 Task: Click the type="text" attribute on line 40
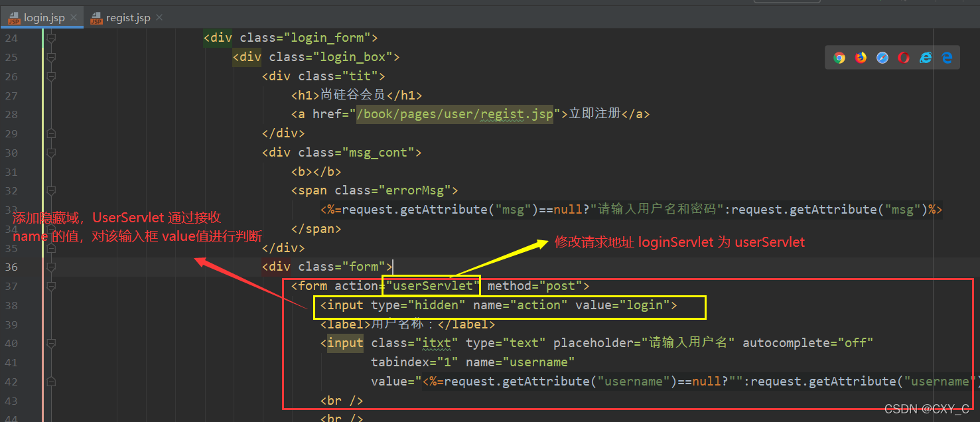tap(506, 343)
